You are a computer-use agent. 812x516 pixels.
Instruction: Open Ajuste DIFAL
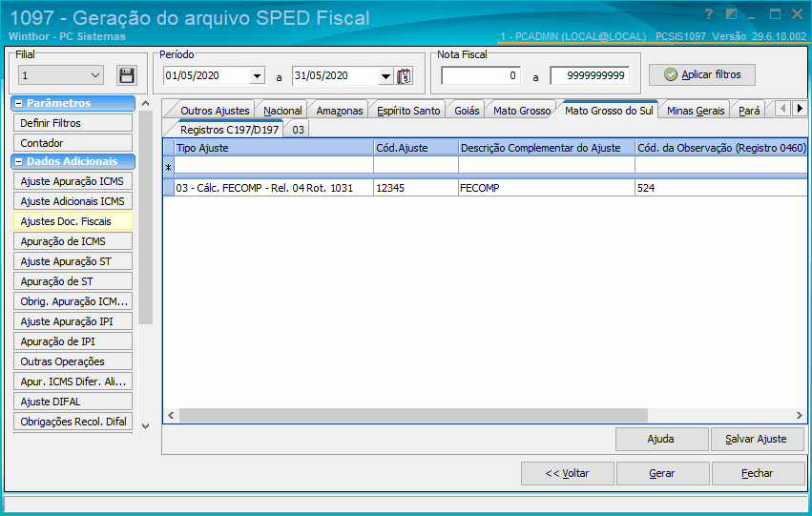[x=73, y=402]
